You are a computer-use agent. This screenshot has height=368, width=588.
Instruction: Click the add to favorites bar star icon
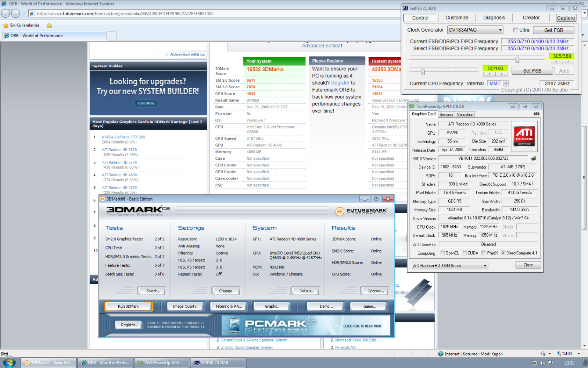click(49, 25)
